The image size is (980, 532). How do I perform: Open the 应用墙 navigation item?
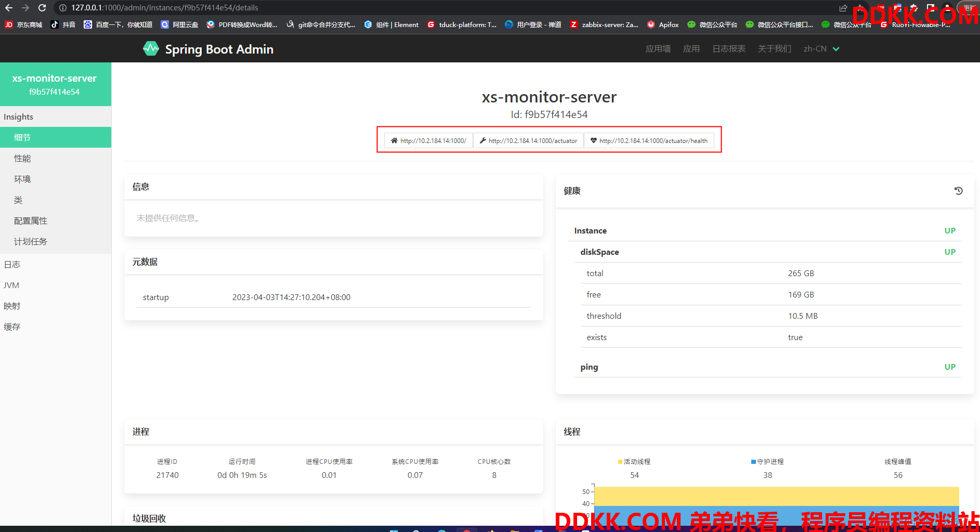pyautogui.click(x=658, y=49)
